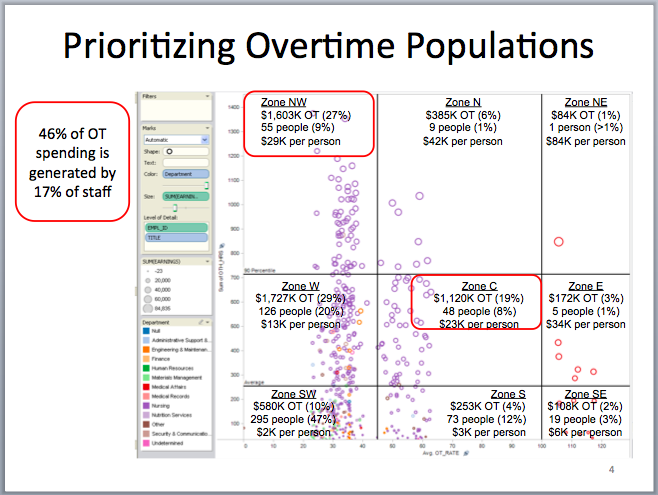Image resolution: width=658 pixels, height=495 pixels.
Task: Click the Materials Management light green swatch
Action: click(146, 378)
